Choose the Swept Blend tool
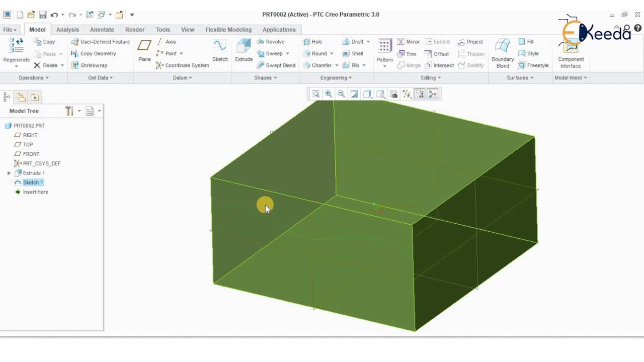Screen dimensions: 644x362 (276, 65)
